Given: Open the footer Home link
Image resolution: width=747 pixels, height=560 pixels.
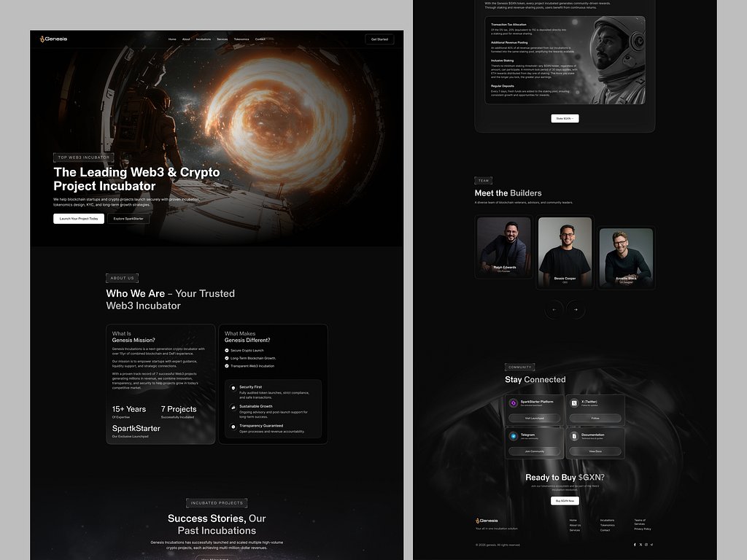Looking at the screenshot, I should pos(573,520).
